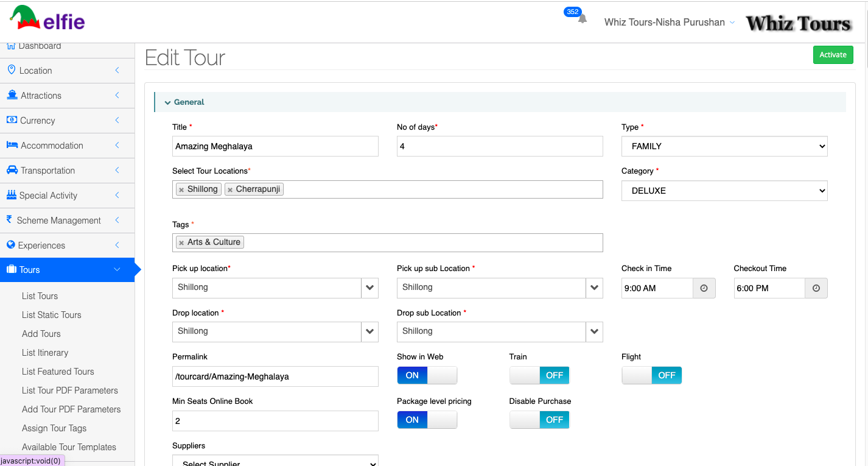Click the elfie logo
Image resolution: width=868 pixels, height=466 pixels.
pos(47,18)
